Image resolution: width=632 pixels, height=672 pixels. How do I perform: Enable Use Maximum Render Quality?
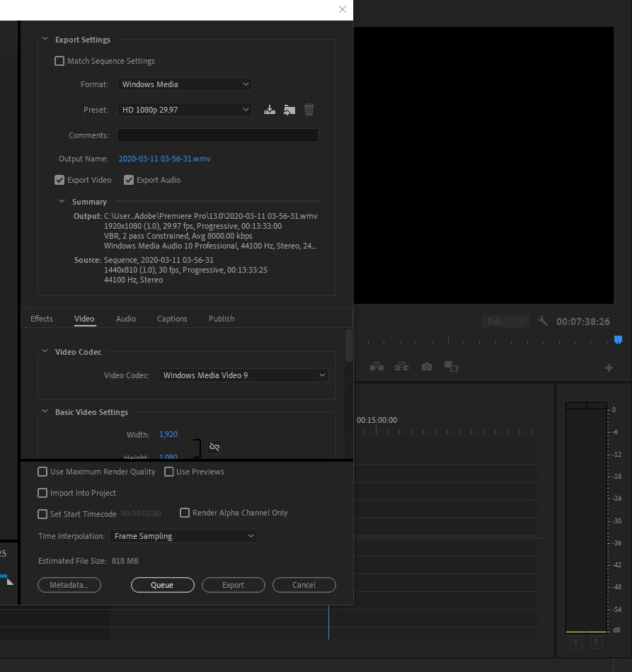click(x=42, y=472)
